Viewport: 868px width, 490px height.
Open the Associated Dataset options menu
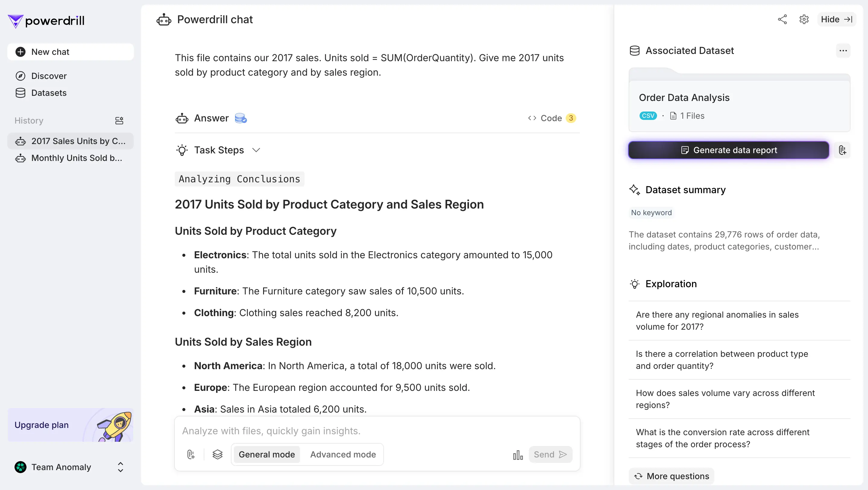[x=843, y=51]
